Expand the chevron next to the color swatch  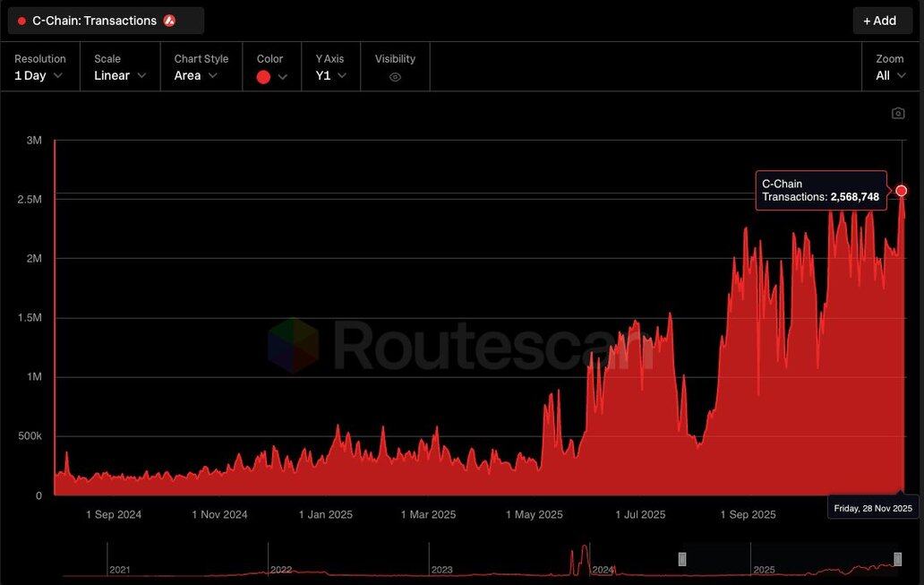pos(283,77)
